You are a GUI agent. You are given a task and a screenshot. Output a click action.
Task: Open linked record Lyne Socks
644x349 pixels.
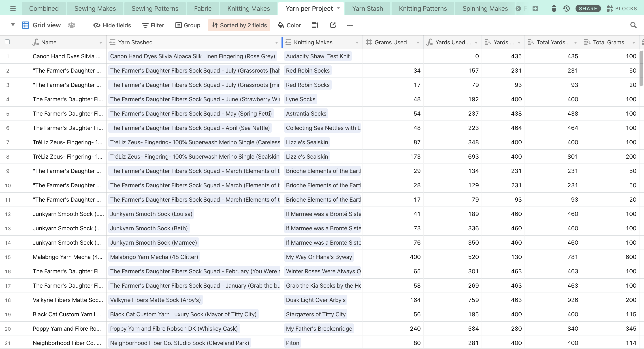(301, 99)
